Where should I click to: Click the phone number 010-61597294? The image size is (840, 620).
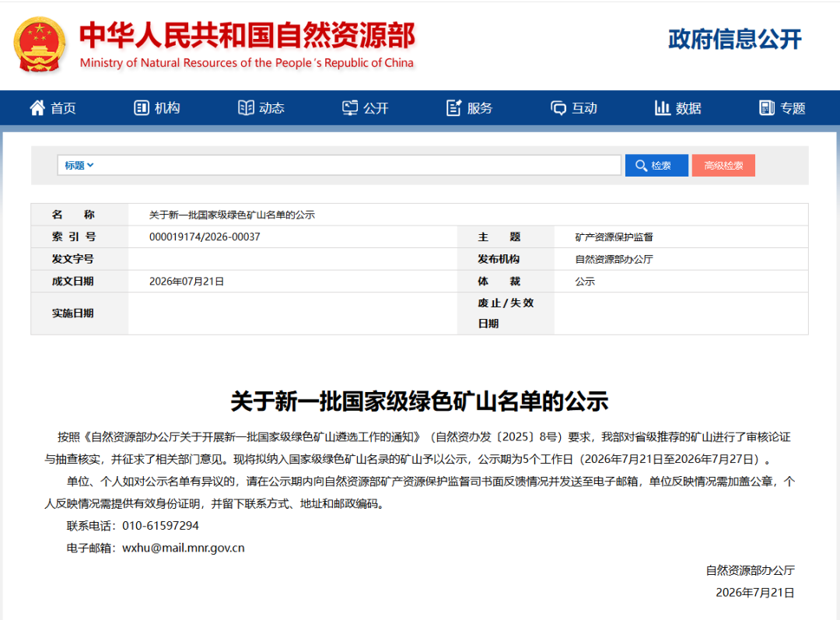pos(160,526)
